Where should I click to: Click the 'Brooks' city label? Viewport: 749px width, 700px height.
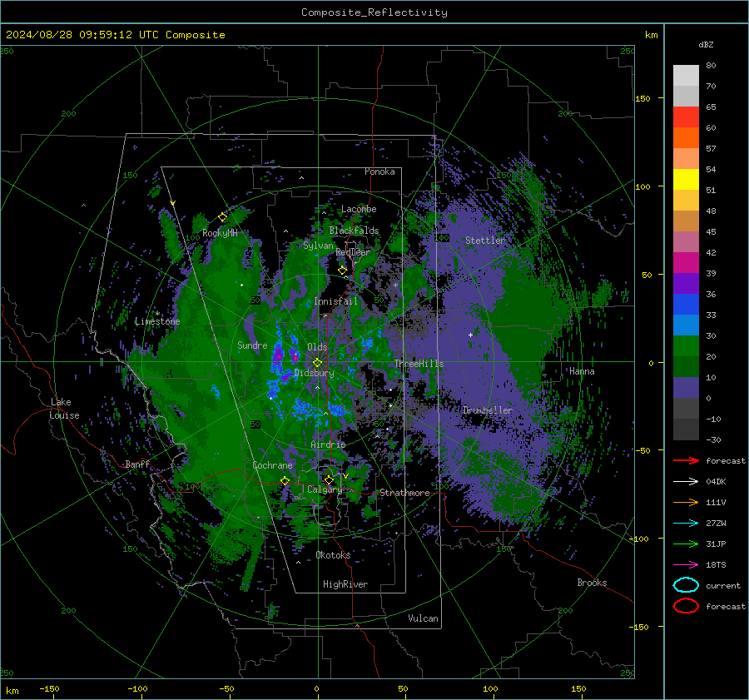pyautogui.click(x=592, y=583)
